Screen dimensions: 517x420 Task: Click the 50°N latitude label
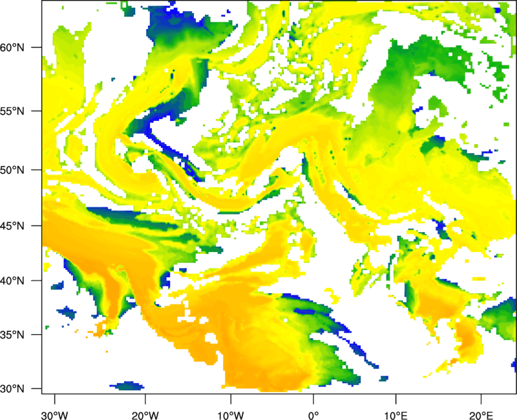pos(12,170)
